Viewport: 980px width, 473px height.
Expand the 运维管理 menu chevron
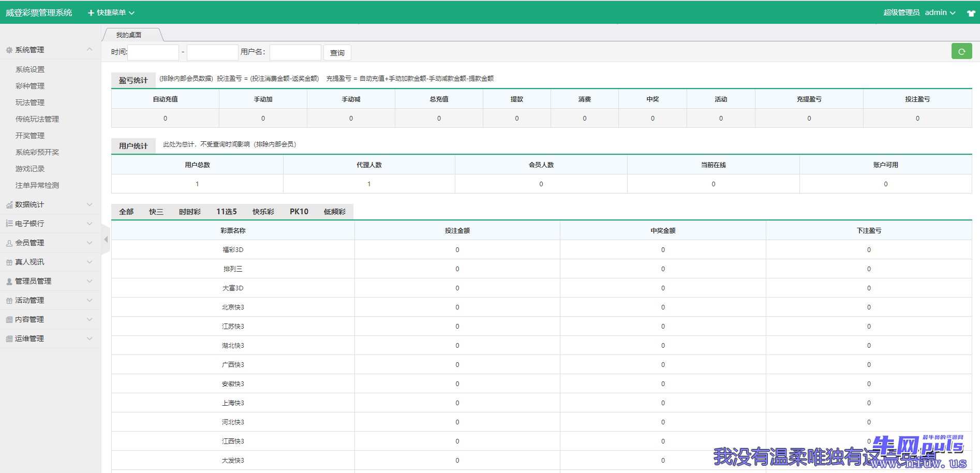click(x=90, y=338)
